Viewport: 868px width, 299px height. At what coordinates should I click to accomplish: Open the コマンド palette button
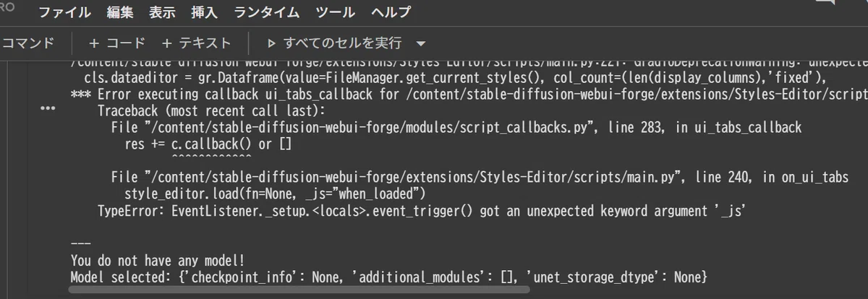28,43
